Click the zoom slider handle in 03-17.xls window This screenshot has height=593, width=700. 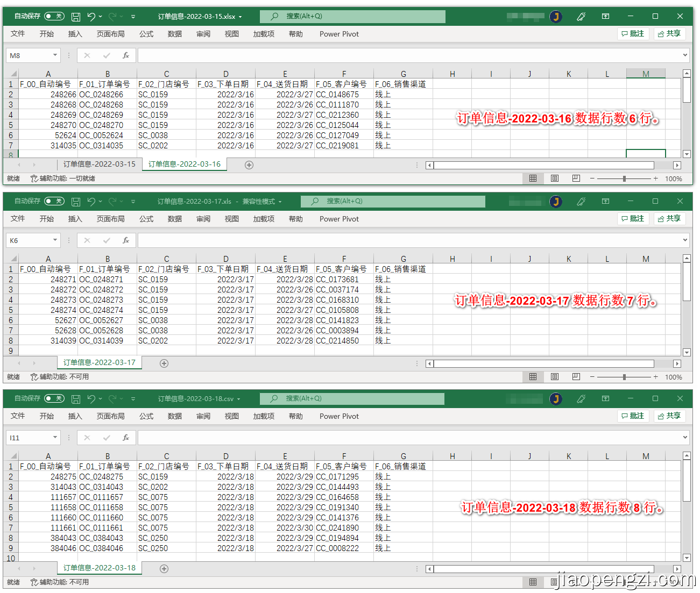[624, 377]
